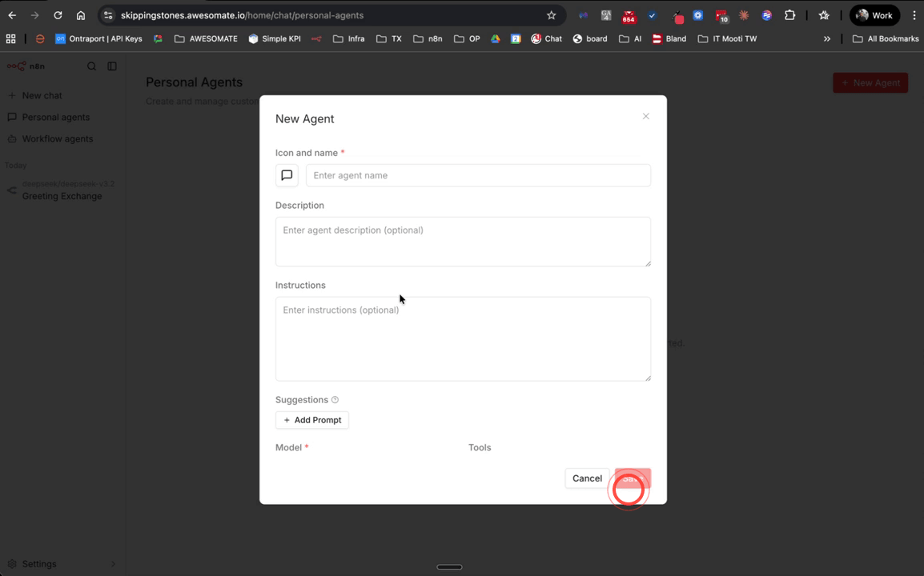Expand the Settings section in sidebar

pyautogui.click(x=114, y=563)
